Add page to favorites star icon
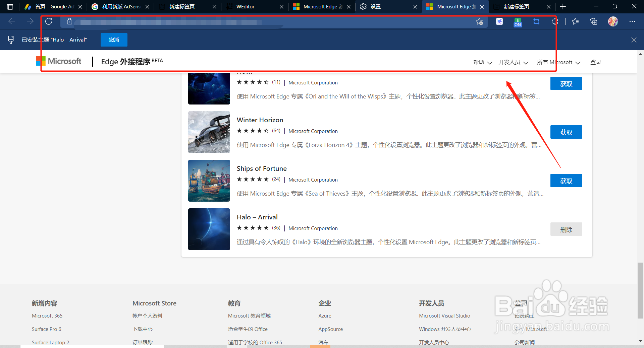Viewport: 644px width, 348px height. coord(479,21)
